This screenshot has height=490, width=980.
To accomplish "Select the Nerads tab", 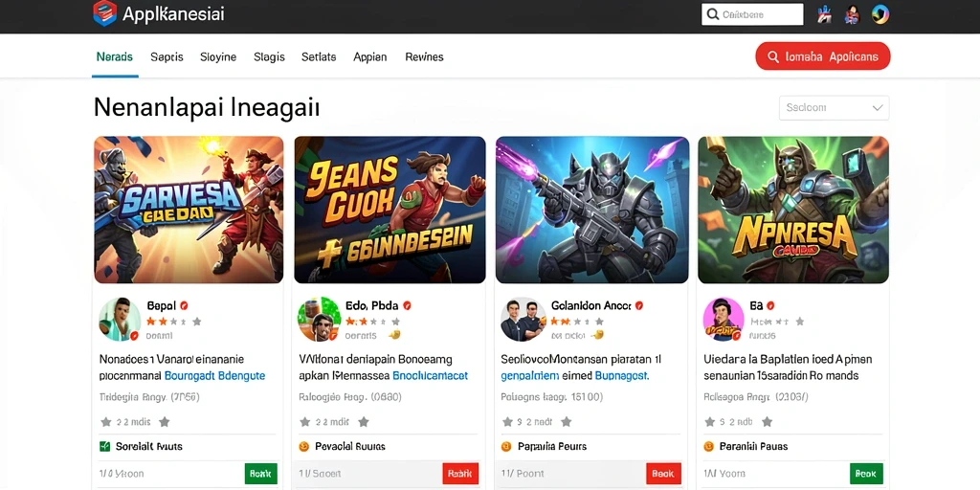I will pos(115,56).
